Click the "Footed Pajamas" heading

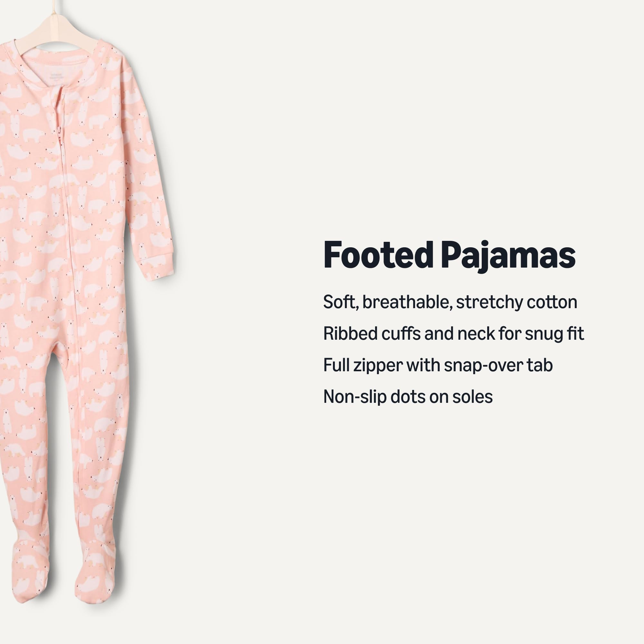(x=449, y=256)
